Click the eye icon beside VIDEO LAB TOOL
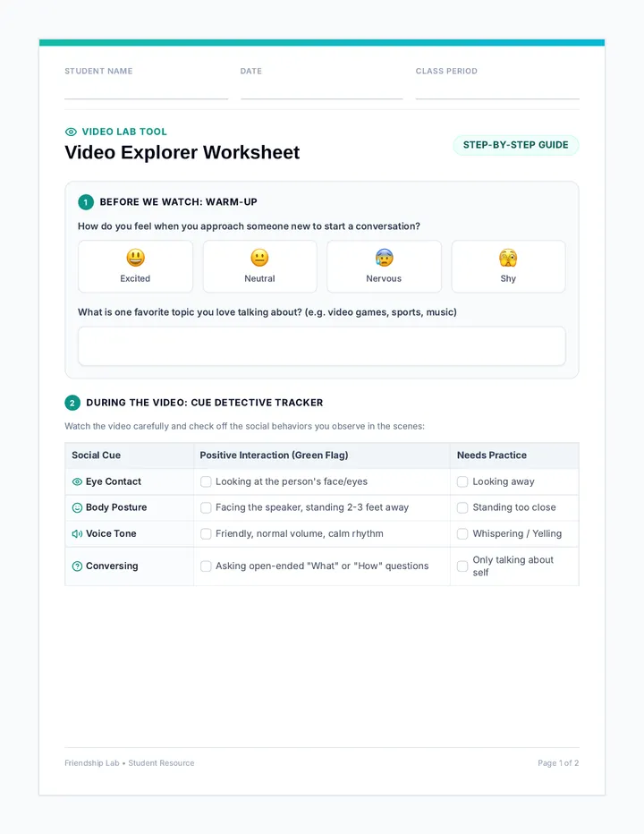Screen dimensions: 644x834 click(x=71, y=132)
